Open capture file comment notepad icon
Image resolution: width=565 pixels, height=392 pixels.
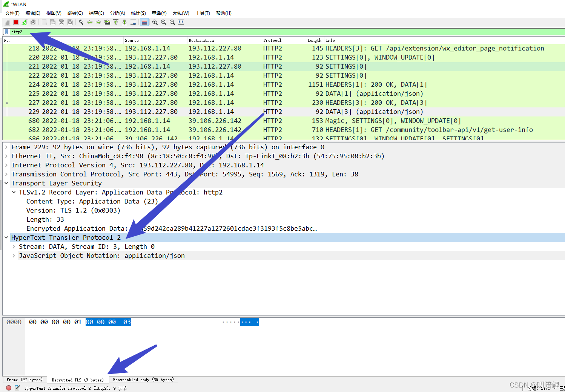tap(17, 387)
